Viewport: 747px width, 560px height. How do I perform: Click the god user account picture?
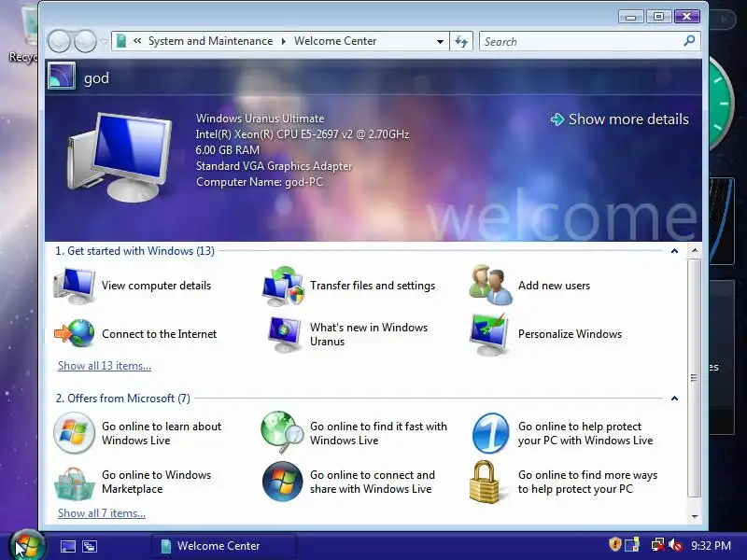(x=62, y=76)
